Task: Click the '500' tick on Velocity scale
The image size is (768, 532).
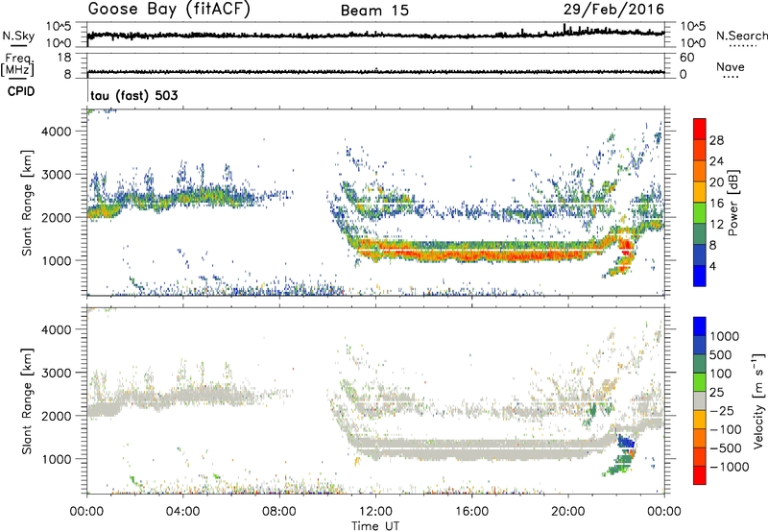Action: point(721,354)
